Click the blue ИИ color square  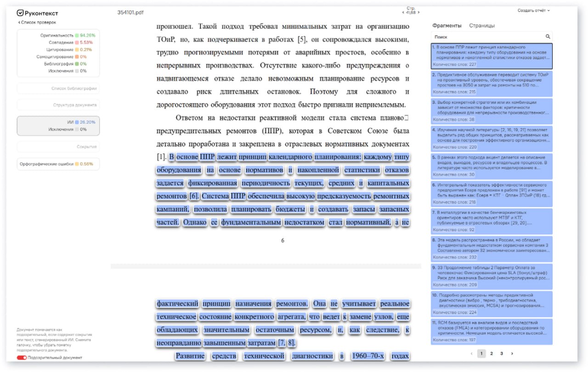[77, 122]
